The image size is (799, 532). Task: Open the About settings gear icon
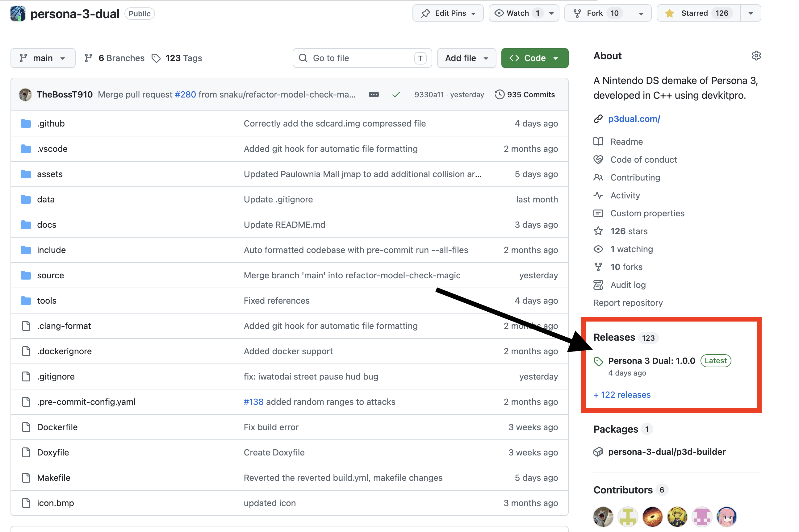tap(756, 56)
